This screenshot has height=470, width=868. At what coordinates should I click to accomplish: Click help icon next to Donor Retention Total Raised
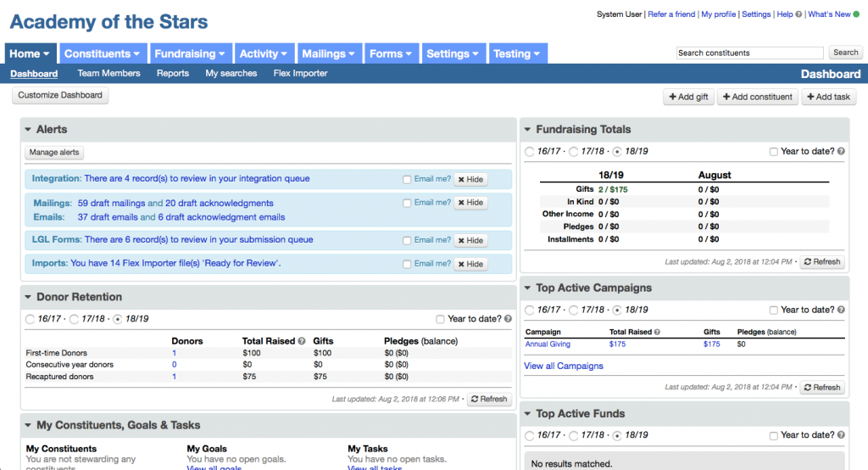pyautogui.click(x=302, y=341)
